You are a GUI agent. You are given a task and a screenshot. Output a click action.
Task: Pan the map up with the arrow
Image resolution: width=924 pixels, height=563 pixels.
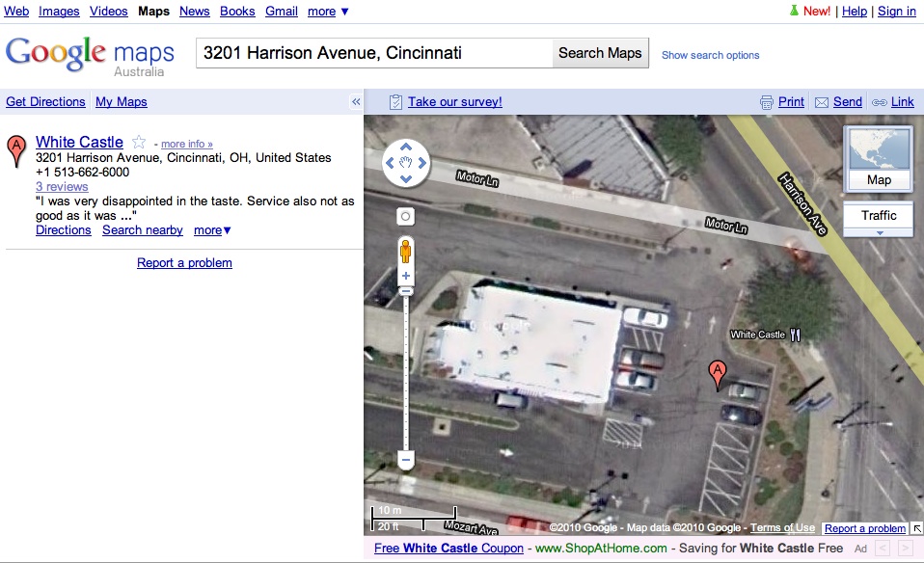click(x=406, y=147)
